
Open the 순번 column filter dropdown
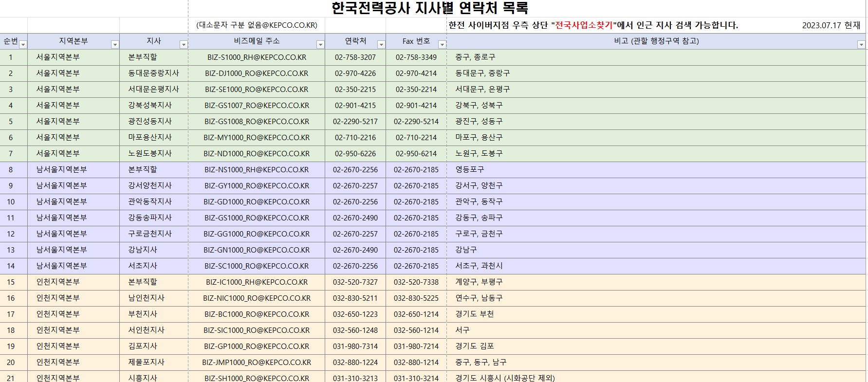(x=23, y=44)
